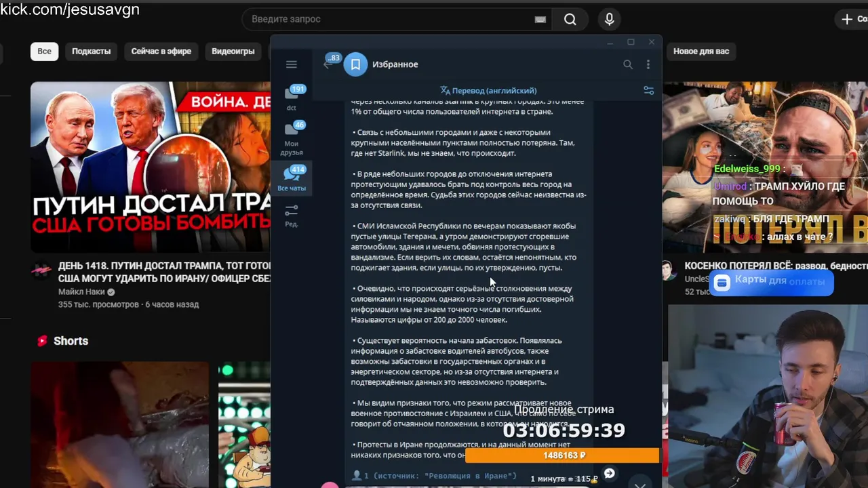Select the Видеоигры filter chip
This screenshot has width=868, height=488.
point(233,52)
